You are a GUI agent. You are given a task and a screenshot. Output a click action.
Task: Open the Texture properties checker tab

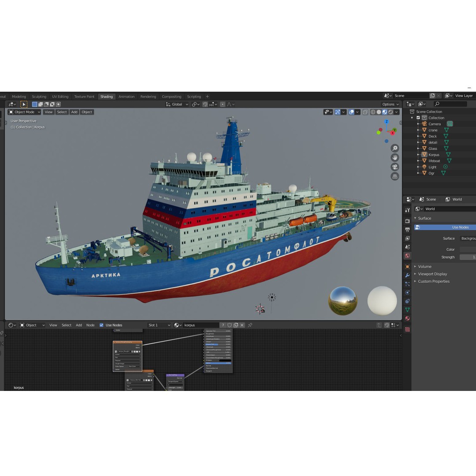coord(407,329)
